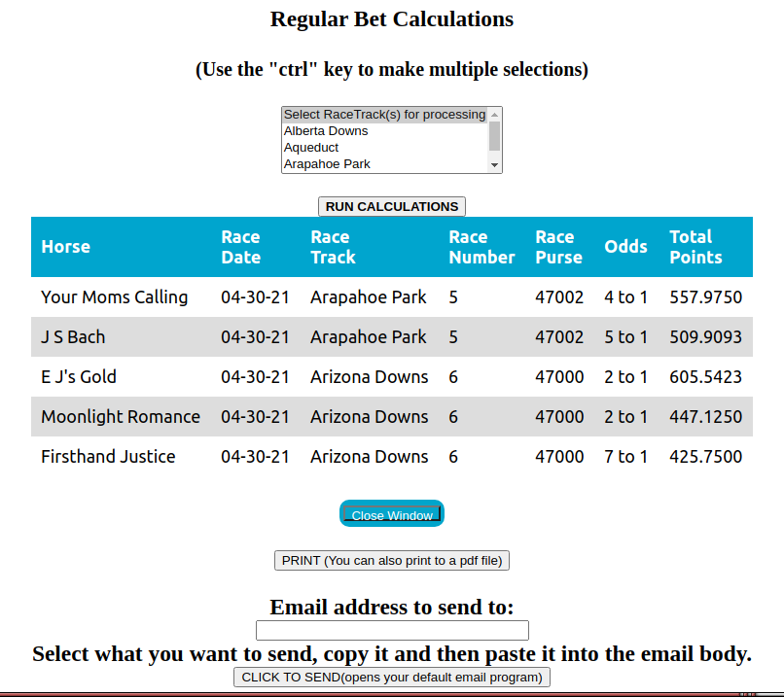Click race number 5 for J S Bach
The width and height of the screenshot is (784, 697).
pyautogui.click(x=453, y=336)
